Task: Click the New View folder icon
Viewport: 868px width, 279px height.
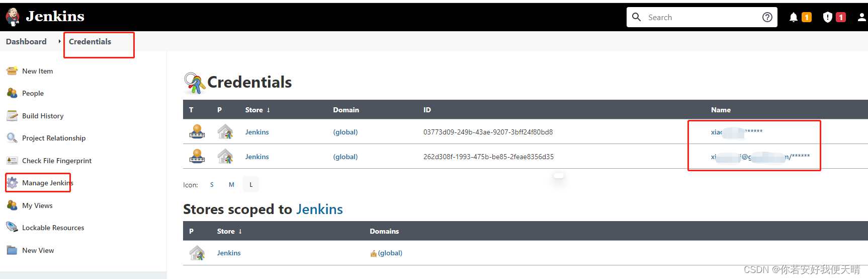Action: pos(12,250)
